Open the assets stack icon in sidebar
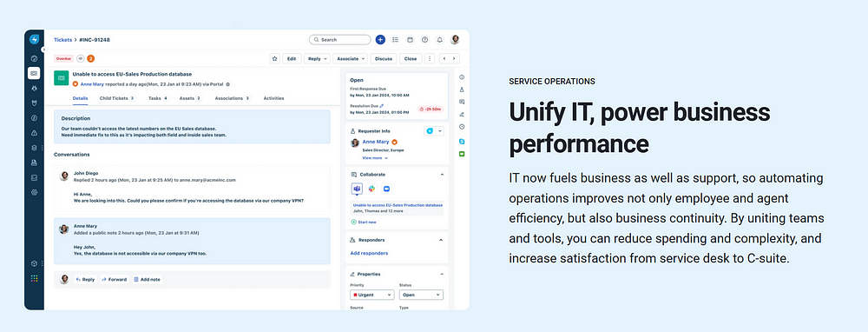Screen dimensions: 868x332 pos(34,148)
